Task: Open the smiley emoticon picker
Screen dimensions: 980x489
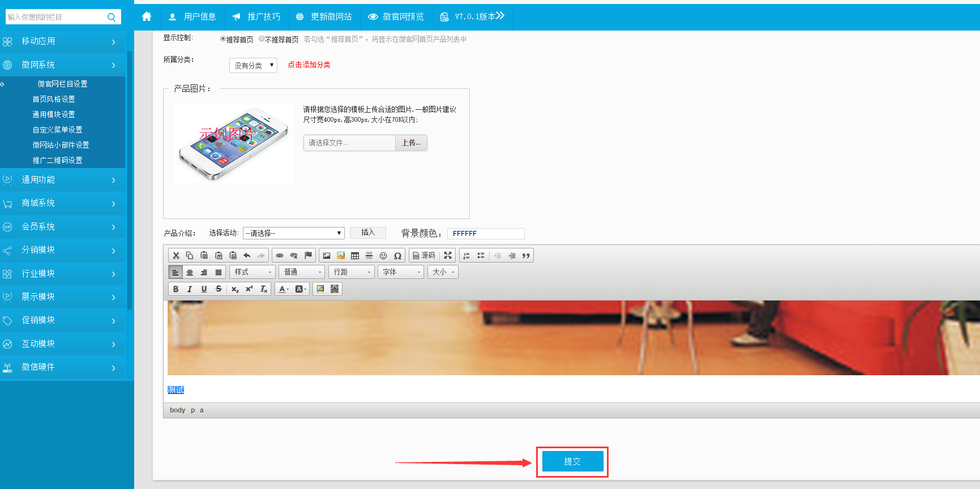Action: [x=383, y=256]
